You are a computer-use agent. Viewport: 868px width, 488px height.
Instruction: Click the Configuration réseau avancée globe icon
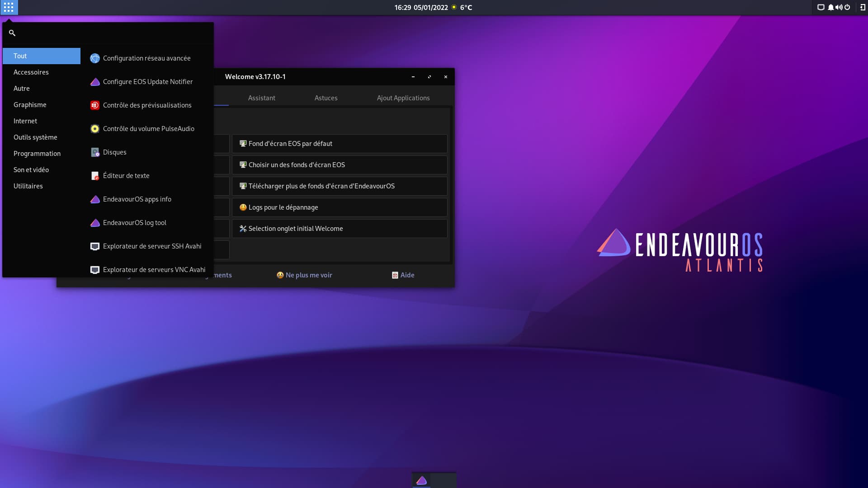(95, 58)
